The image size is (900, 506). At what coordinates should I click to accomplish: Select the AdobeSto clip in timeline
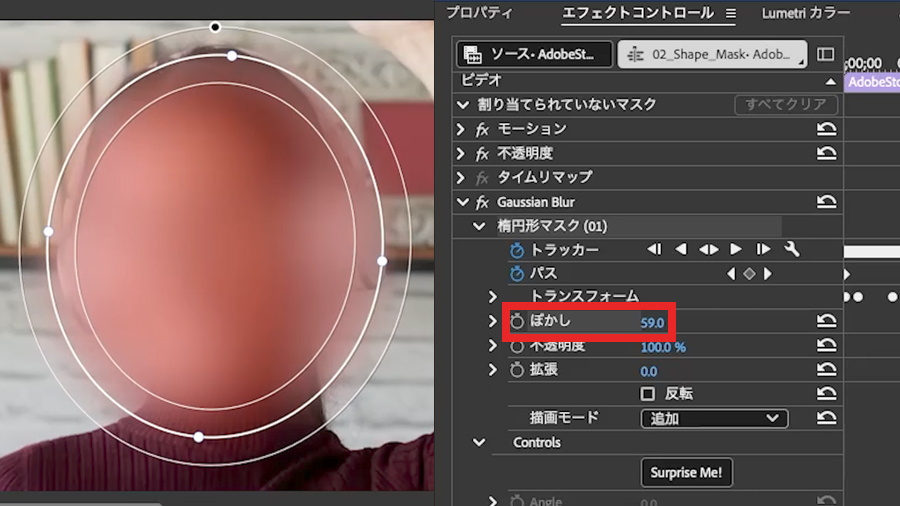[872, 82]
